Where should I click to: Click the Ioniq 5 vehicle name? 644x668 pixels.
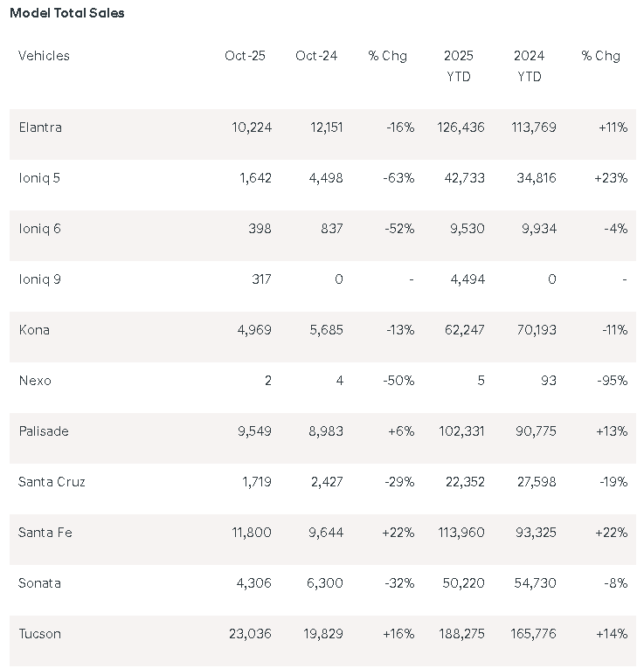tap(39, 178)
